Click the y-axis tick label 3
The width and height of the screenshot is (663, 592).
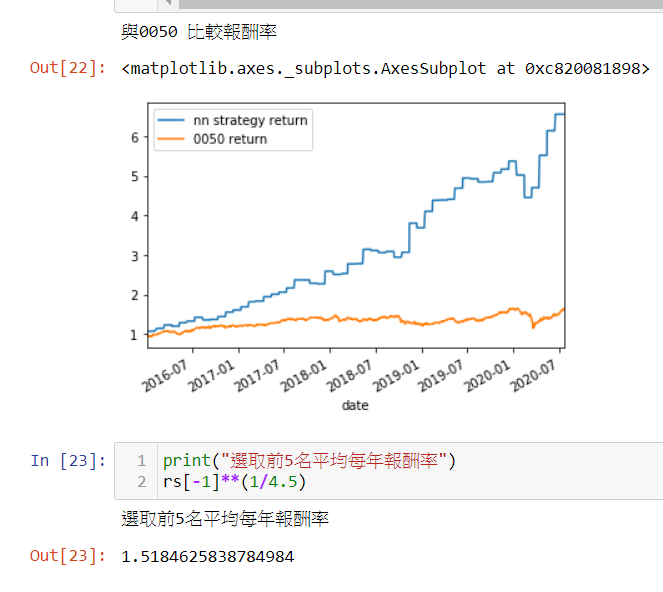[134, 256]
